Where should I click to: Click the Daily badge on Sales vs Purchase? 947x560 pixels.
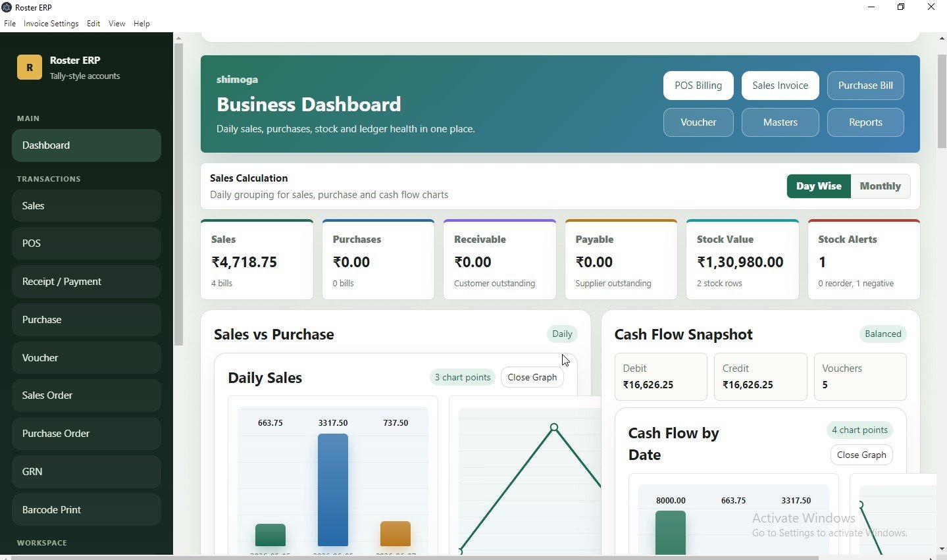pos(562,334)
